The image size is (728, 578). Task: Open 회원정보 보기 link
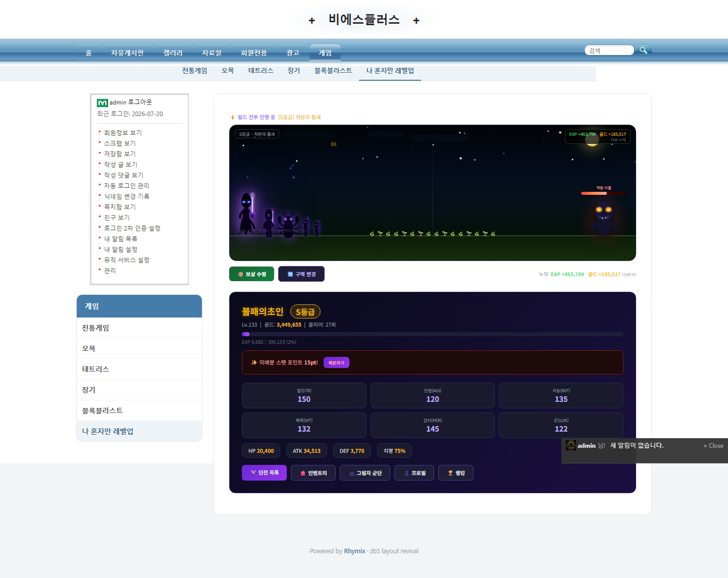point(123,133)
